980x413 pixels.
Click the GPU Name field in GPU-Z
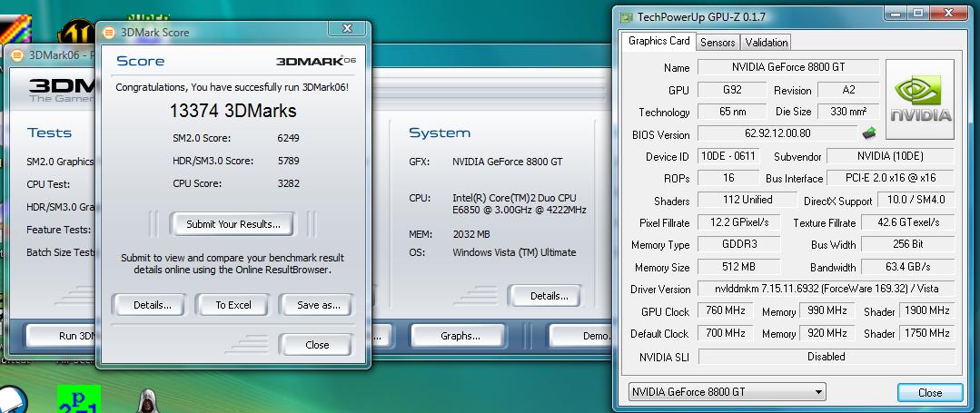[788, 67]
